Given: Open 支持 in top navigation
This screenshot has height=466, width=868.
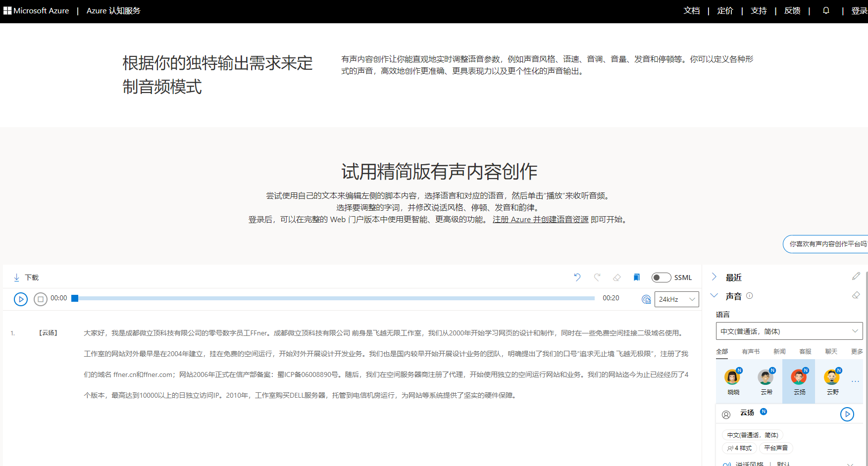Looking at the screenshot, I should tap(759, 10).
